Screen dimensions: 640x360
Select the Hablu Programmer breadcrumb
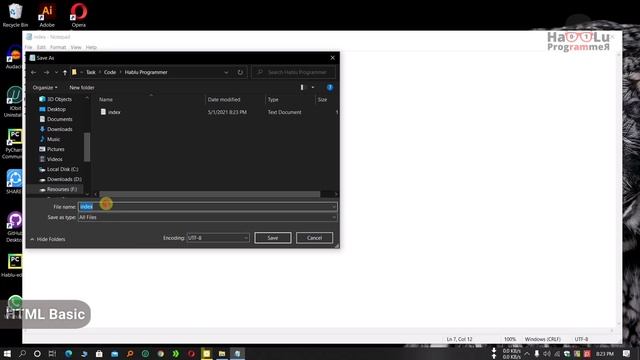click(x=146, y=72)
